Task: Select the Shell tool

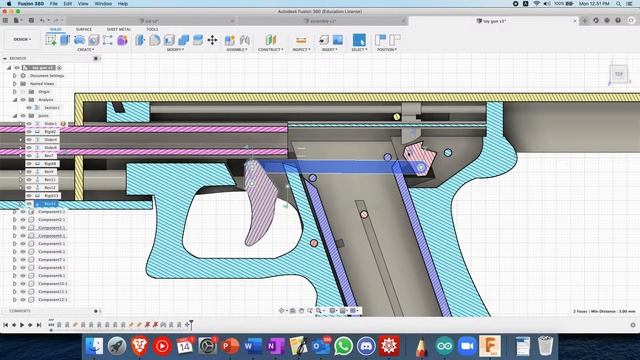Action: [x=169, y=40]
